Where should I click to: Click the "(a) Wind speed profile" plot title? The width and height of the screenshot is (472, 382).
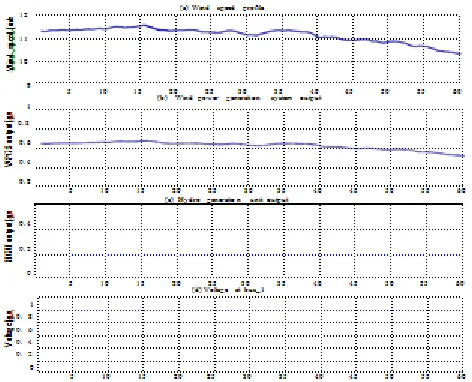tap(222, 7)
